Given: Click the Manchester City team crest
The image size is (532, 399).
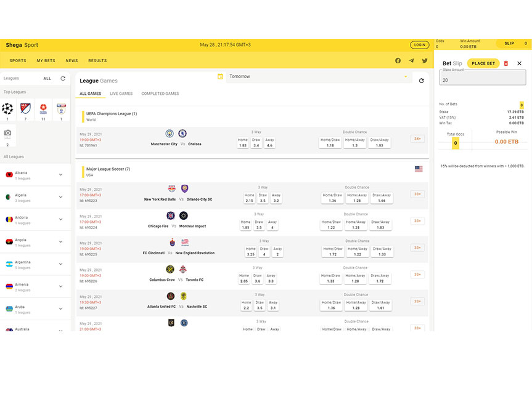Looking at the screenshot, I should coord(170,134).
